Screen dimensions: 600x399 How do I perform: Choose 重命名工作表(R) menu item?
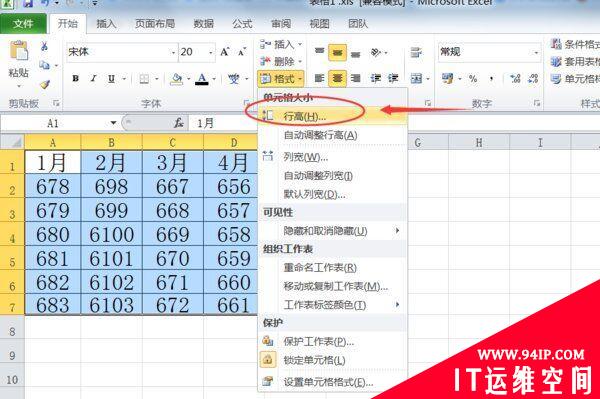(x=332, y=268)
